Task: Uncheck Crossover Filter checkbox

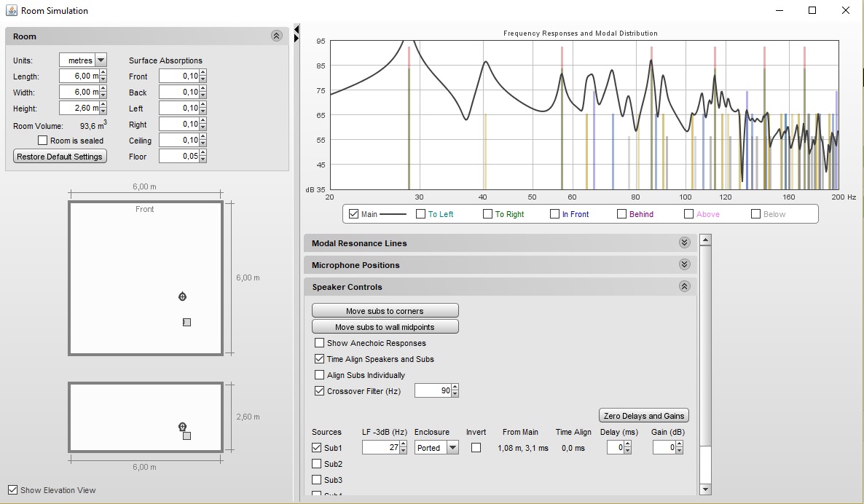Action: coord(319,390)
